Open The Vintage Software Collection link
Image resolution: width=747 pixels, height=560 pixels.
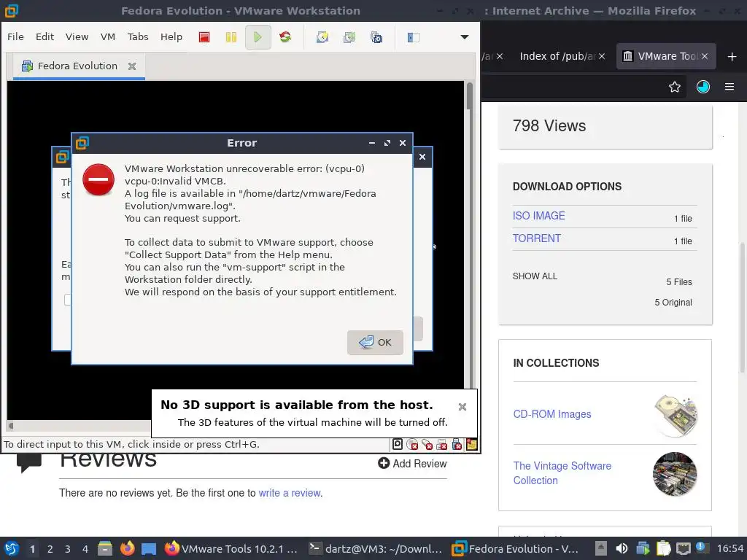562,472
